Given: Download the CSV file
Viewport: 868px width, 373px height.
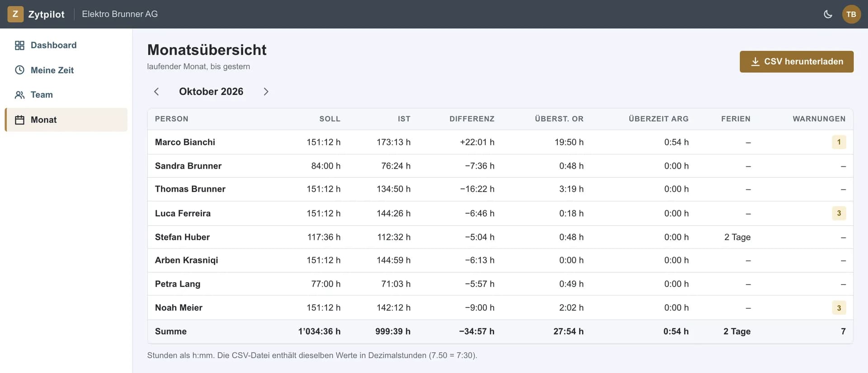Looking at the screenshot, I should (796, 61).
